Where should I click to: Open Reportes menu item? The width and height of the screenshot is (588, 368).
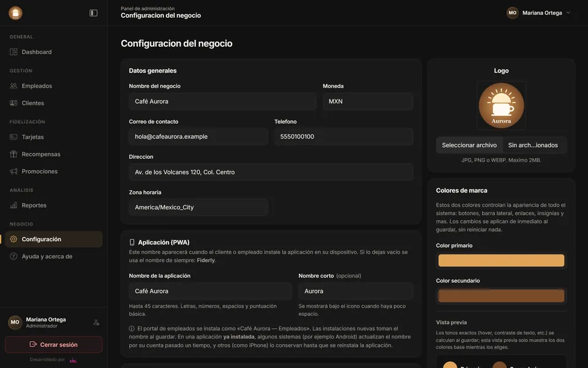point(54,205)
